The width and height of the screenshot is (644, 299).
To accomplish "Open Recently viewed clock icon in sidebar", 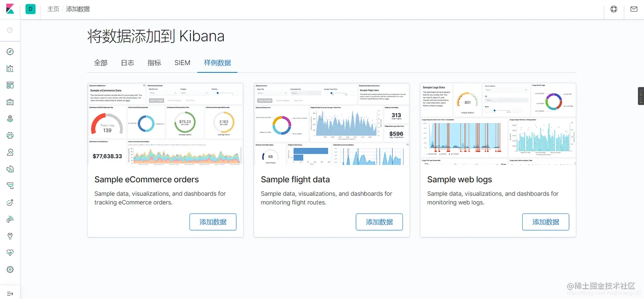I will (10, 30).
